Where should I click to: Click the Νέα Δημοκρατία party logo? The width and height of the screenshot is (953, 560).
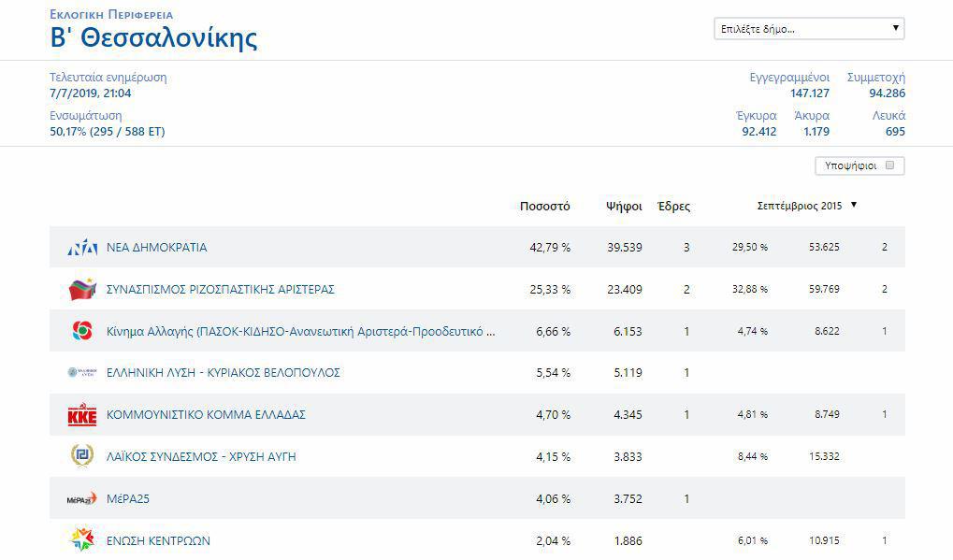click(82, 248)
